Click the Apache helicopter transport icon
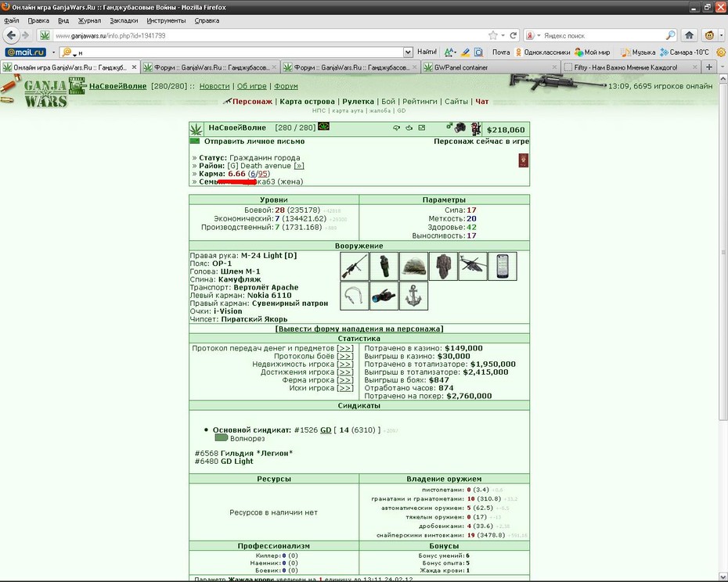This screenshot has height=582, width=728. (473, 266)
